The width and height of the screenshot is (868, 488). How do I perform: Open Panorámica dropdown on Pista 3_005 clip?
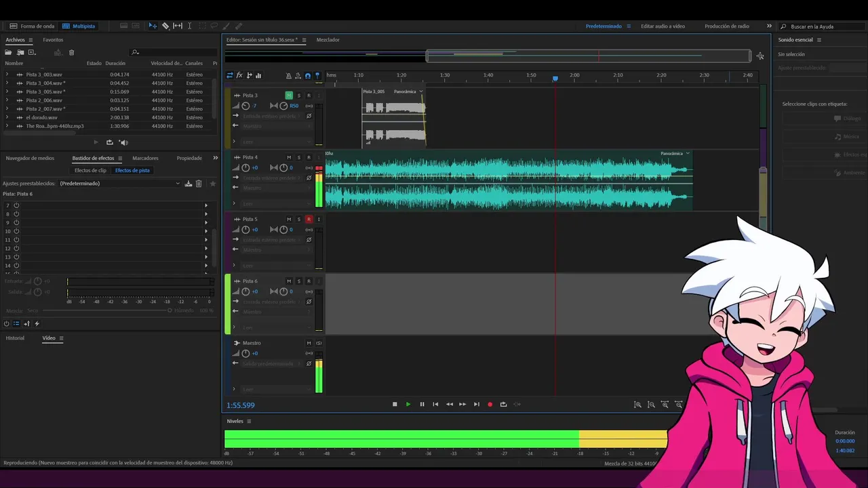coord(421,91)
